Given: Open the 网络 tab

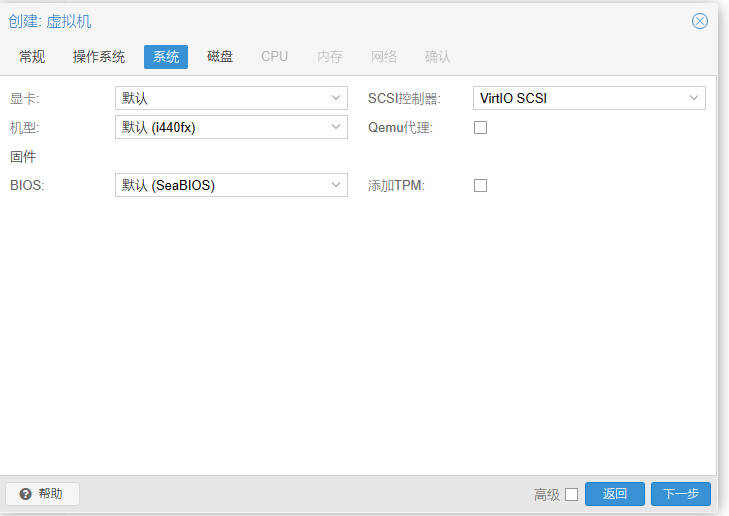Looking at the screenshot, I should click(x=384, y=57).
